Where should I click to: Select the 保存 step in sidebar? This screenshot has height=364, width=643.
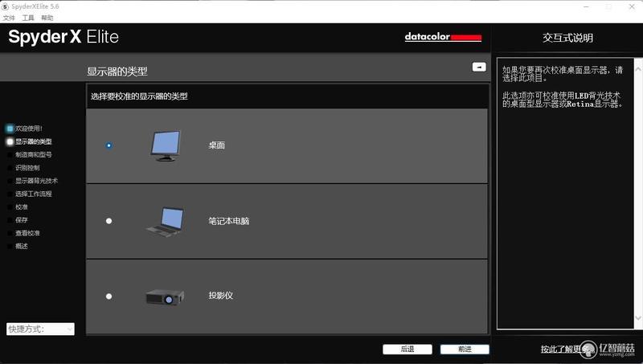click(22, 220)
